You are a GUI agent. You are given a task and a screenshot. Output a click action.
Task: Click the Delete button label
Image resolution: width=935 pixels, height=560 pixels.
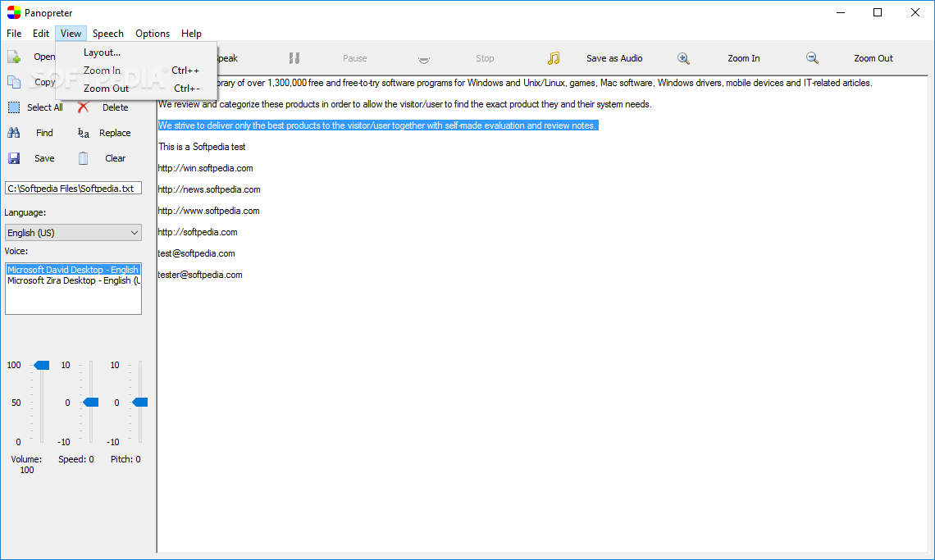click(115, 107)
